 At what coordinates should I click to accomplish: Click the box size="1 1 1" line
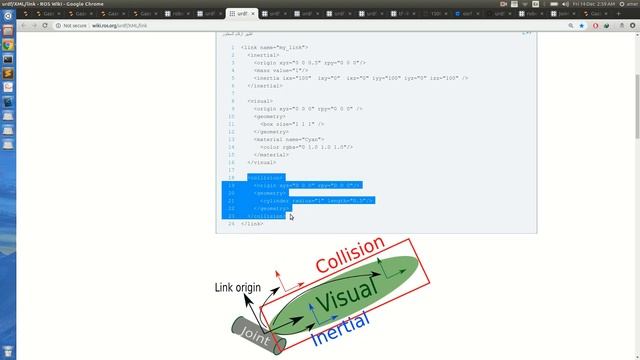click(292, 124)
